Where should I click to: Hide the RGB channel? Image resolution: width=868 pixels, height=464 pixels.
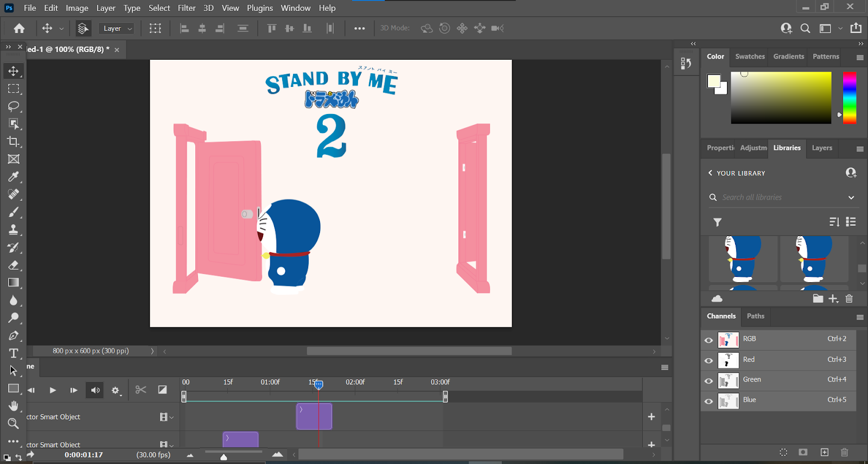coord(709,340)
